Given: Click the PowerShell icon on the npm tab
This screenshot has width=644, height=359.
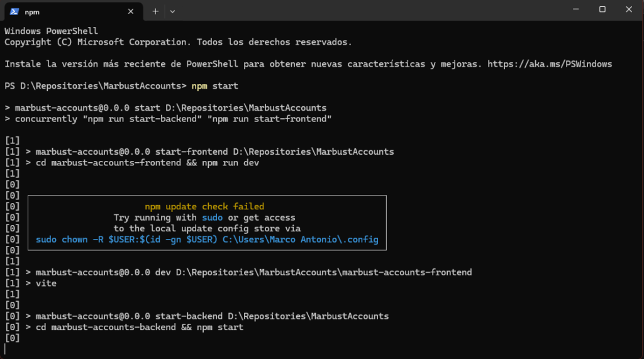Looking at the screenshot, I should click(x=14, y=11).
